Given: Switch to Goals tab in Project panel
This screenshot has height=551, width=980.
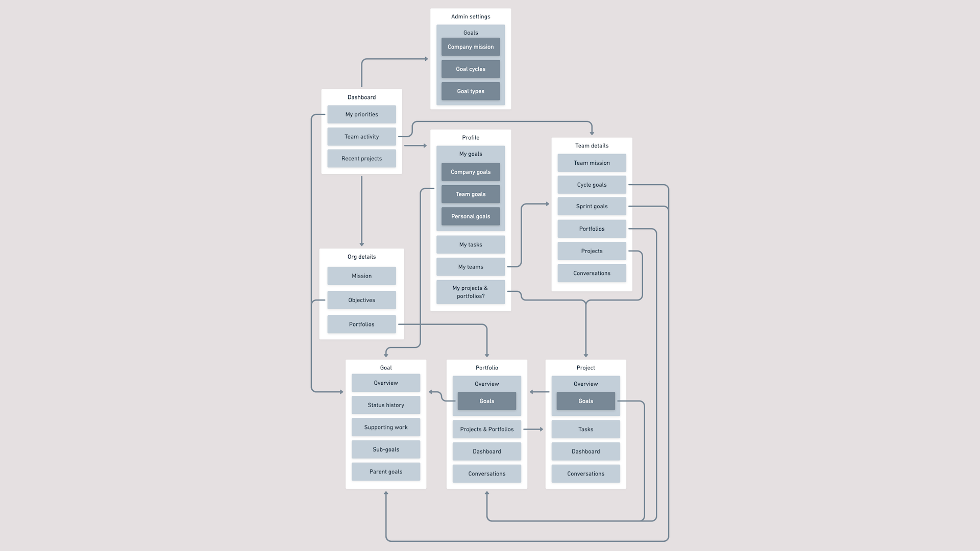Looking at the screenshot, I should (585, 400).
